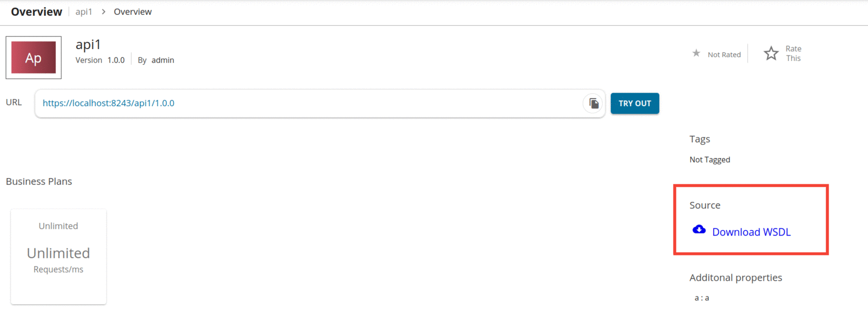Open the Download WSDL link

click(751, 232)
